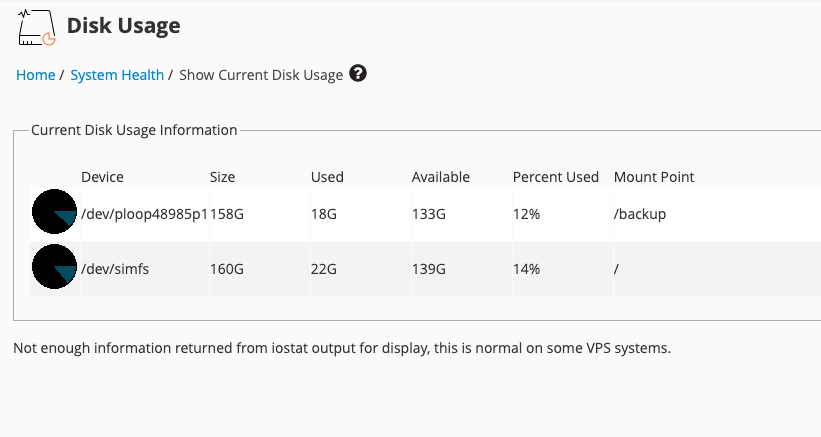Click the 12% percent used value

pos(526,214)
